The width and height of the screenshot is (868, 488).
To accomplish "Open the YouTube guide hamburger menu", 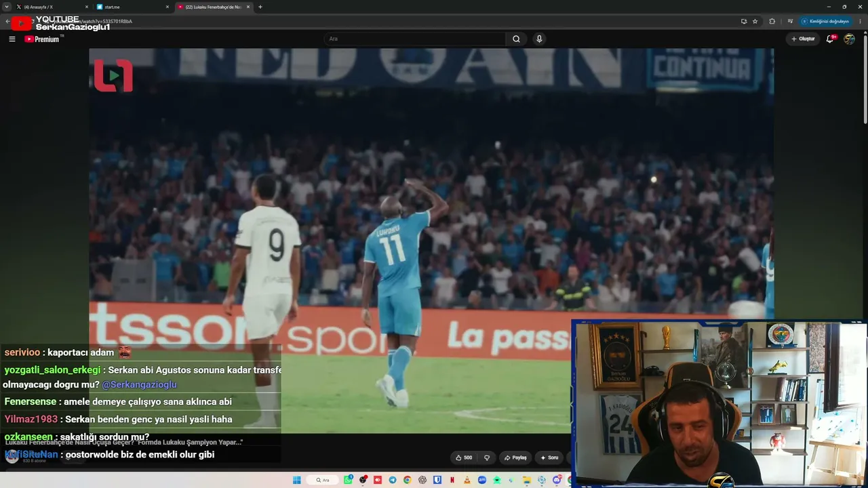I will point(12,39).
